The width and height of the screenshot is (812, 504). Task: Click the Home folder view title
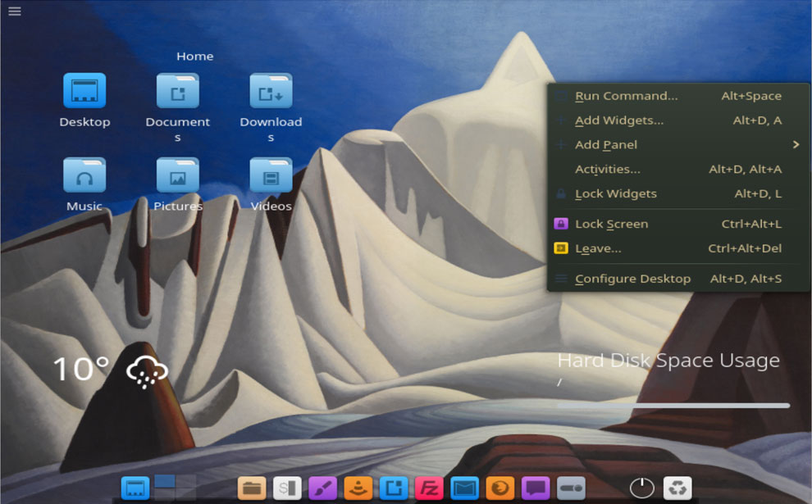click(194, 56)
